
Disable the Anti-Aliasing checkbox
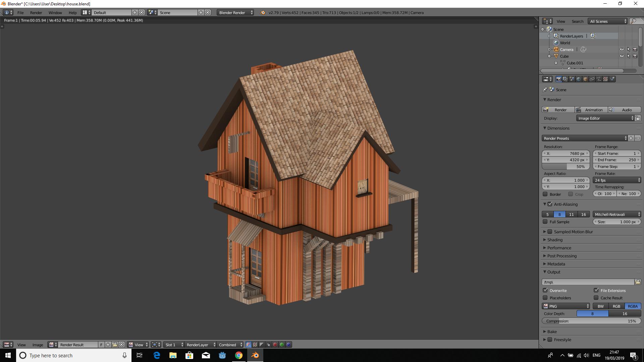click(x=550, y=204)
